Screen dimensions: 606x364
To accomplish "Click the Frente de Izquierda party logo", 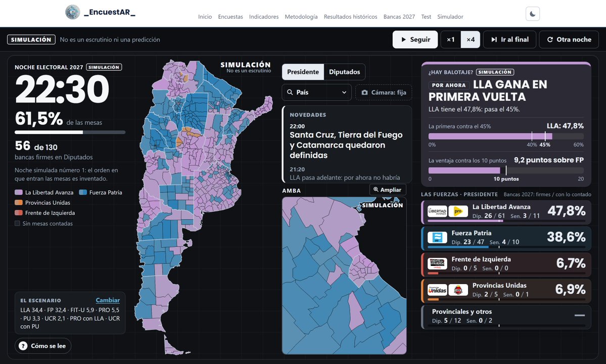I will coord(437,263).
